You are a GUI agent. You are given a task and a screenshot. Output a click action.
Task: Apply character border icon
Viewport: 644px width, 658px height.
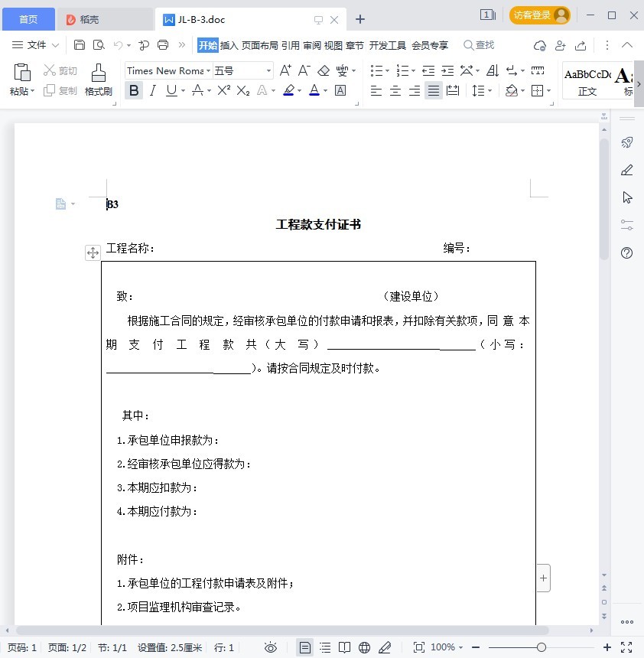(x=340, y=90)
